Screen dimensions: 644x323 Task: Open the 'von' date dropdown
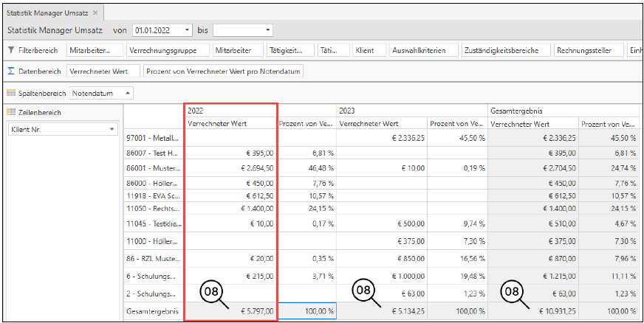click(x=187, y=30)
